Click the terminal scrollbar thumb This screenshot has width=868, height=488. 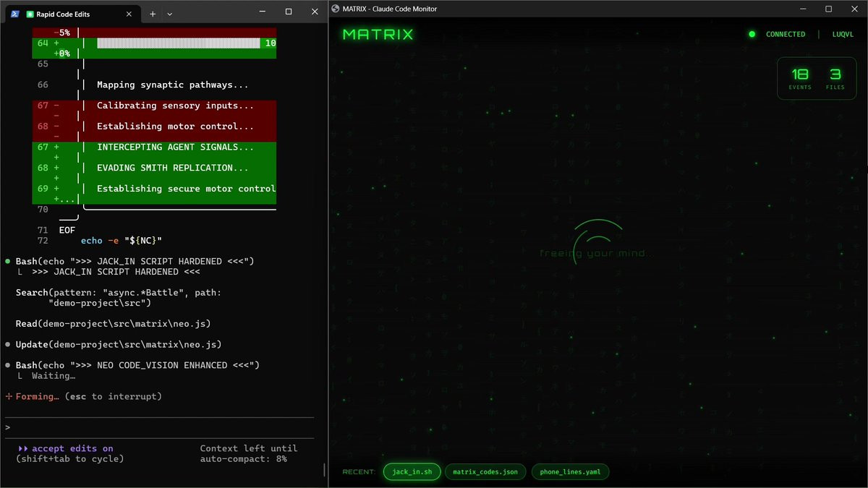coord(324,470)
